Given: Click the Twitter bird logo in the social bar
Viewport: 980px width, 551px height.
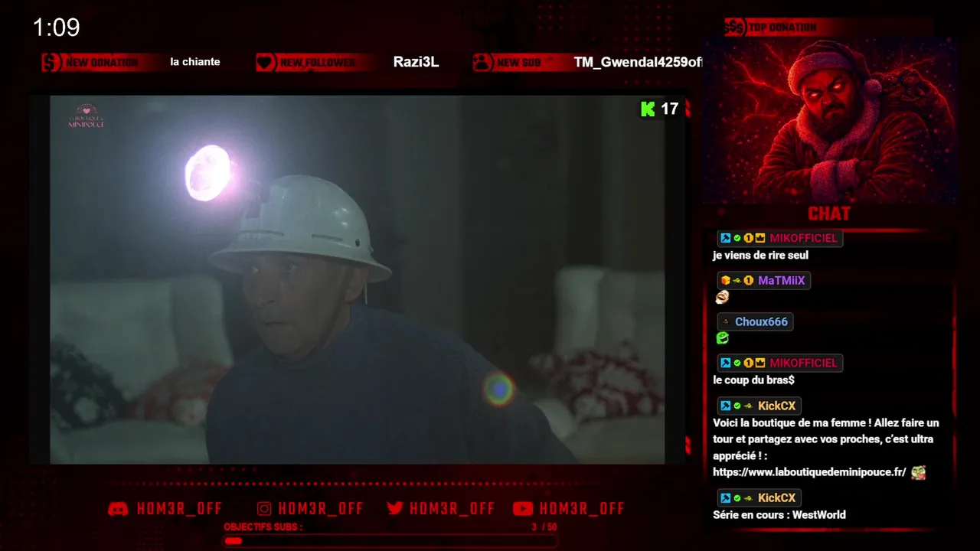Looking at the screenshot, I should [395, 509].
